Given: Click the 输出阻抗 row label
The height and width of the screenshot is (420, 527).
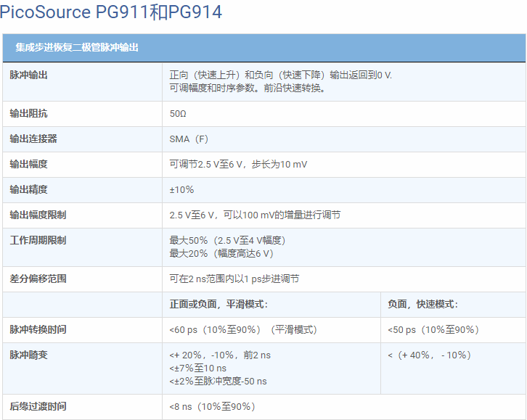Looking at the screenshot, I should 29,114.
